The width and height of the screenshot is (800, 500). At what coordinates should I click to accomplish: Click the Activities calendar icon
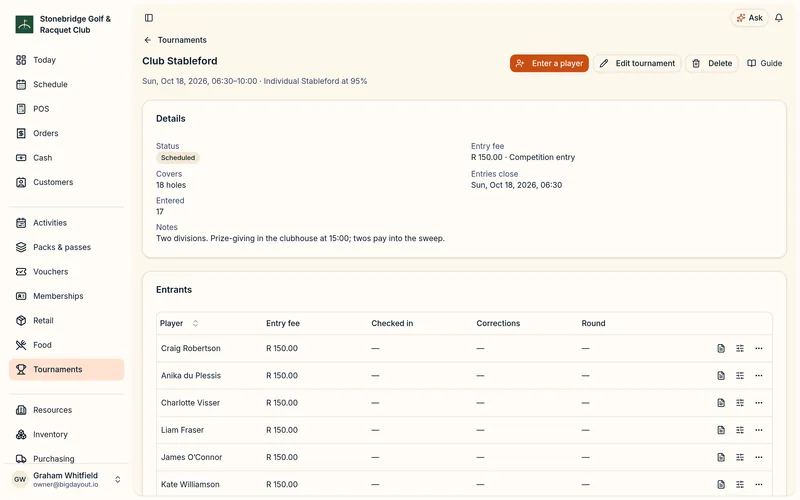click(21, 223)
